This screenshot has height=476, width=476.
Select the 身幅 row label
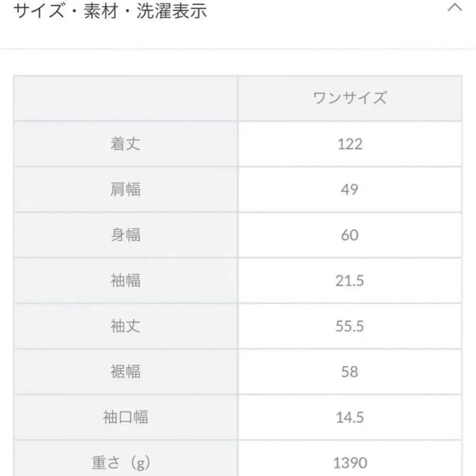pyautogui.click(x=126, y=235)
